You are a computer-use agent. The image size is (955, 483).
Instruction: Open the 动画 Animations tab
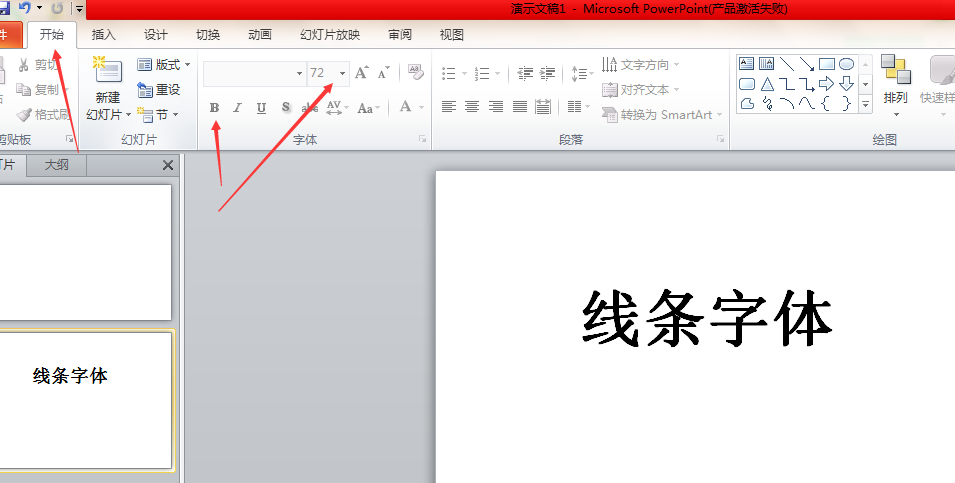click(x=259, y=35)
